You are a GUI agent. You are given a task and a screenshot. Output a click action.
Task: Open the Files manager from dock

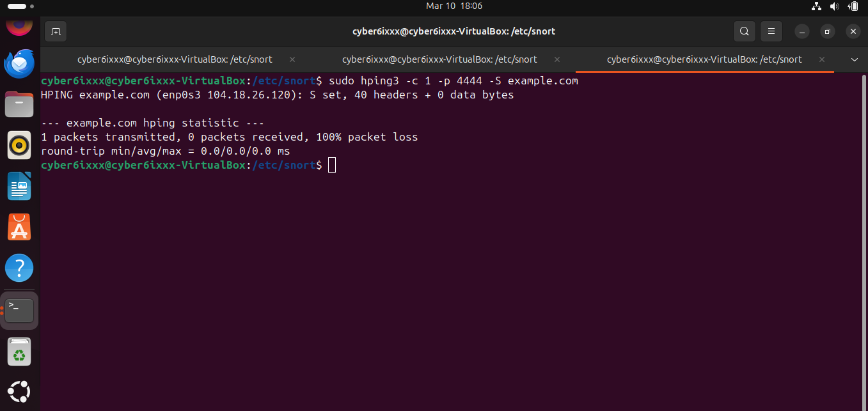[19, 104]
